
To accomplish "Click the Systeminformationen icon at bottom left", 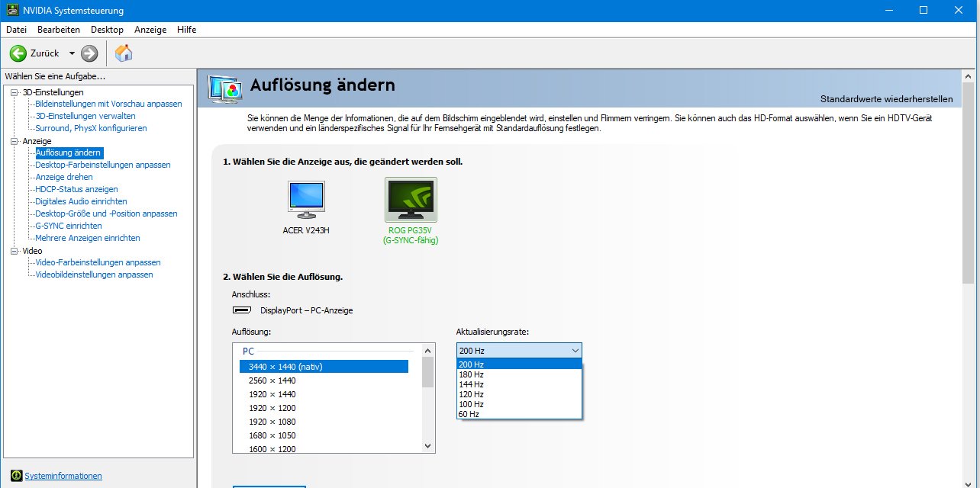I will [x=16, y=476].
